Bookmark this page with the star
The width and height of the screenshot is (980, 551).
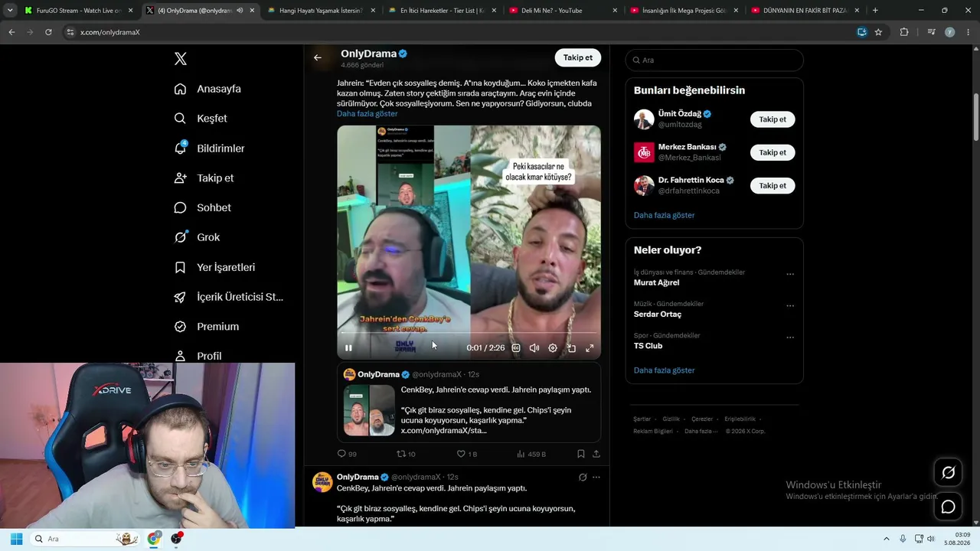tap(878, 32)
